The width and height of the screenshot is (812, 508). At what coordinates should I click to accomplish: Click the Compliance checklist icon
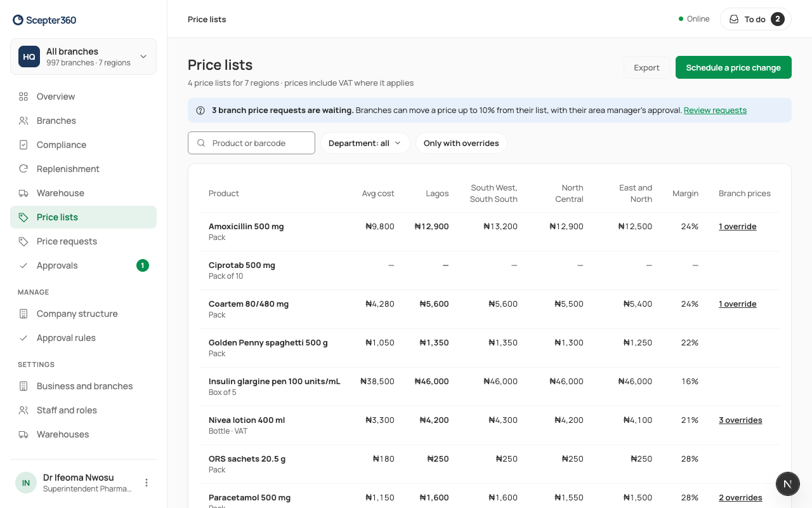point(23,145)
